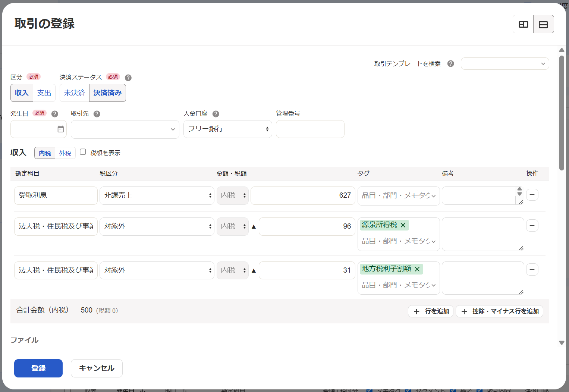The width and height of the screenshot is (569, 392).
Task: Select 収入 as transaction type
Action: point(22,93)
